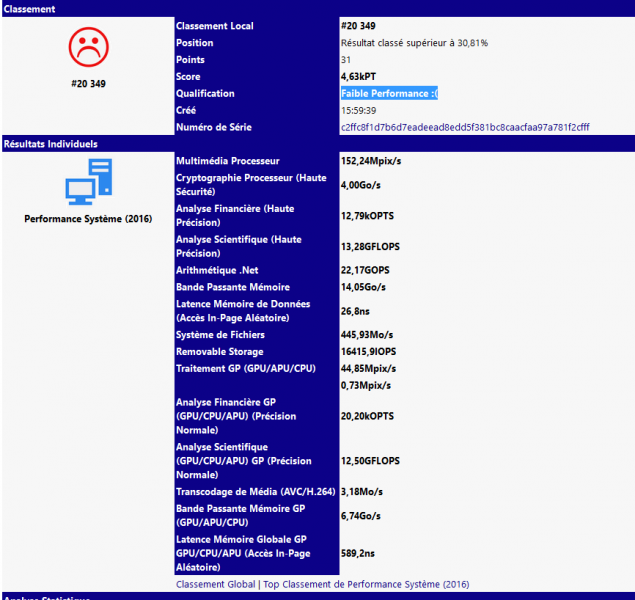Select the Résultats Individuels section header

point(50,144)
